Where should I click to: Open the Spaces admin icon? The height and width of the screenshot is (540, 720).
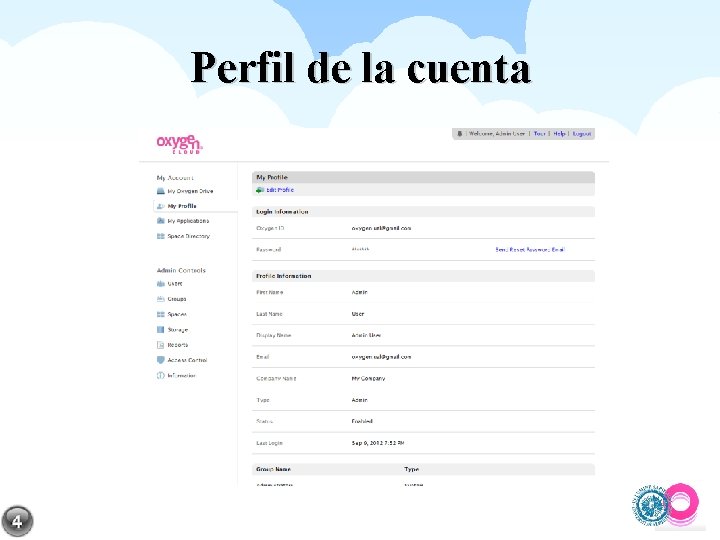tap(161, 315)
